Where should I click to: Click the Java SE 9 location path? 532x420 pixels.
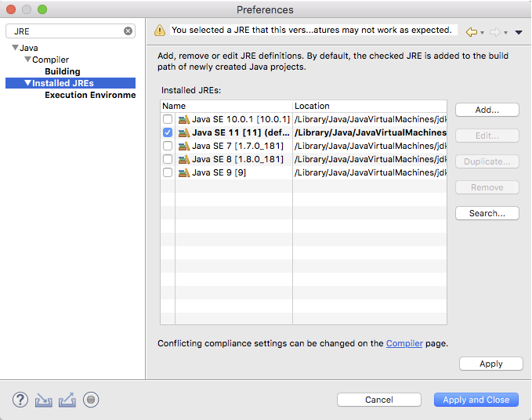(x=371, y=172)
